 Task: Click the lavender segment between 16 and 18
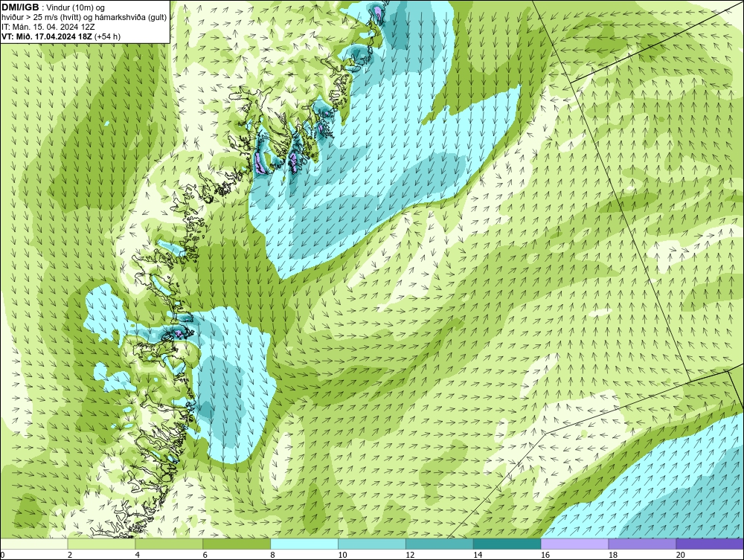(574, 544)
